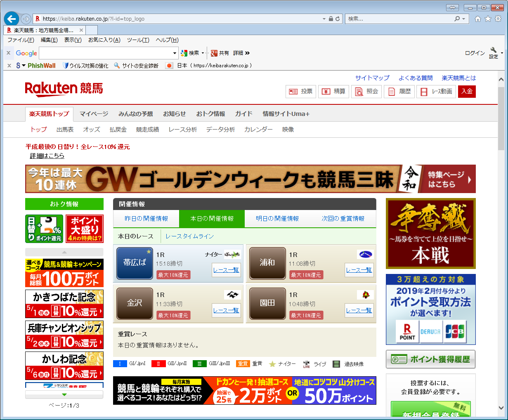
Task: Open the 払戻金 sub-navigation link
Action: pos(118,130)
